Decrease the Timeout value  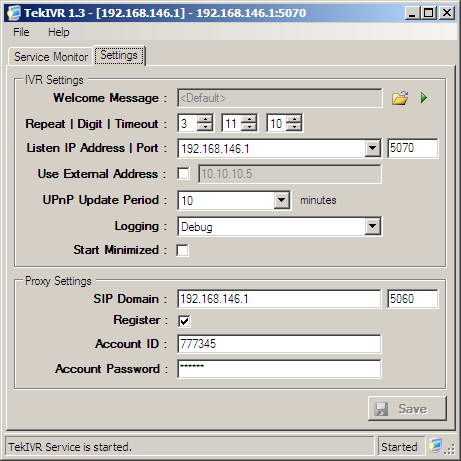tap(294, 127)
